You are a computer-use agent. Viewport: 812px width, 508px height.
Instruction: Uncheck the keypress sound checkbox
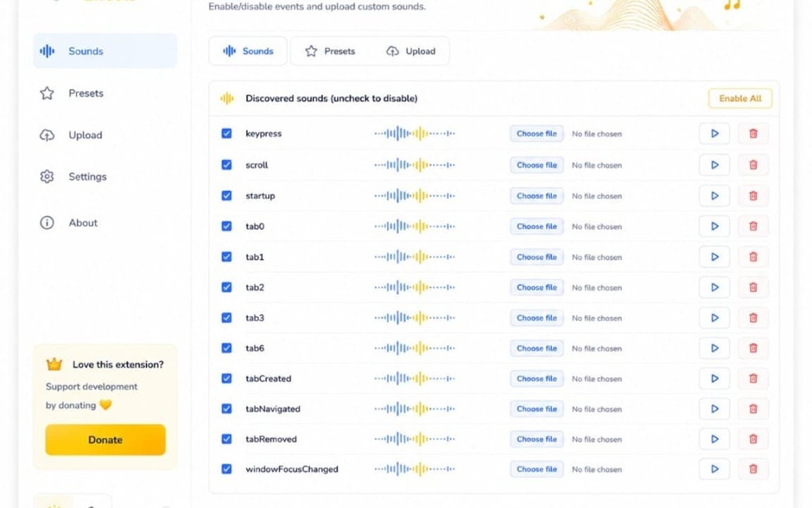(227, 133)
